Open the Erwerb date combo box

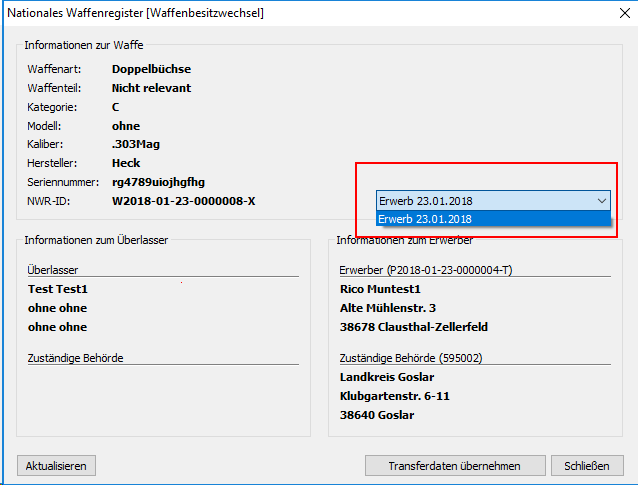tap(485, 200)
